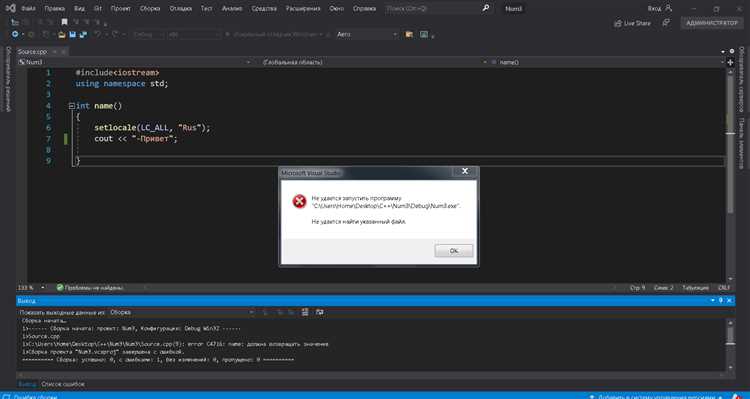
Task: Click the editor tab settings gear icon
Action: (731, 51)
